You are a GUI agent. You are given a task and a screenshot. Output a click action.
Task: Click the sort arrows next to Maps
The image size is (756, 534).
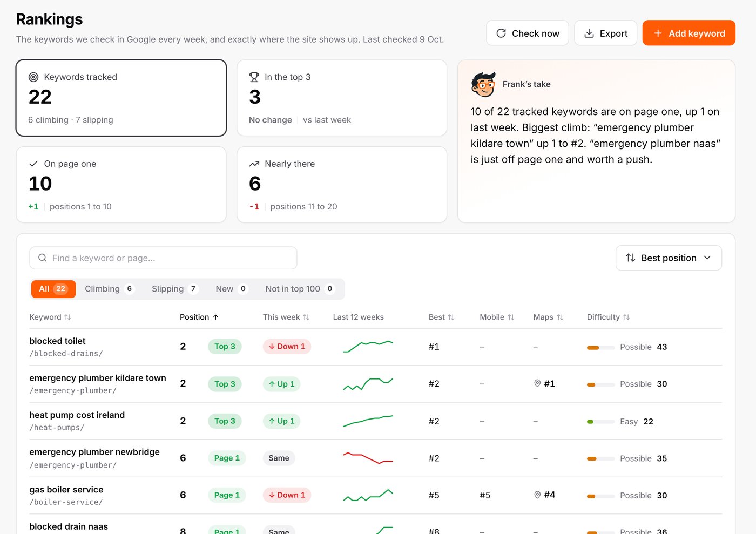560,317
